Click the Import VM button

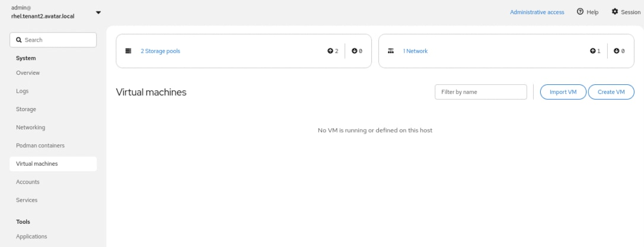point(563,92)
